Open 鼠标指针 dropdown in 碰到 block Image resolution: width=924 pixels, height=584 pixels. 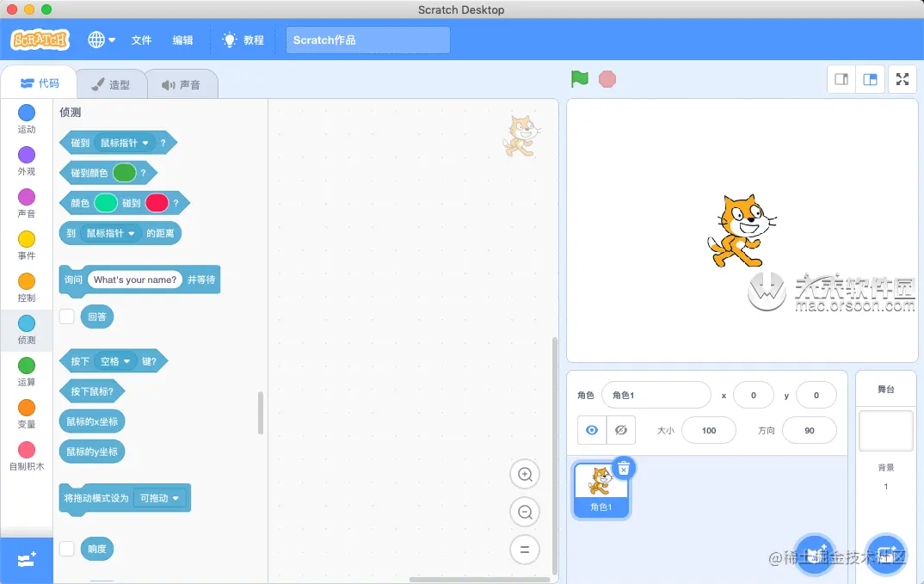tap(125, 143)
